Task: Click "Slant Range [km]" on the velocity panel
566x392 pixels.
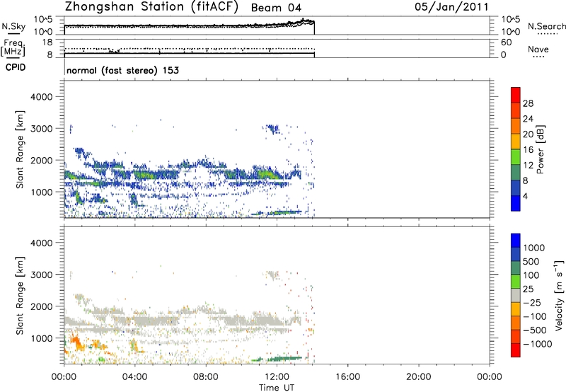Action: [x=20, y=296]
